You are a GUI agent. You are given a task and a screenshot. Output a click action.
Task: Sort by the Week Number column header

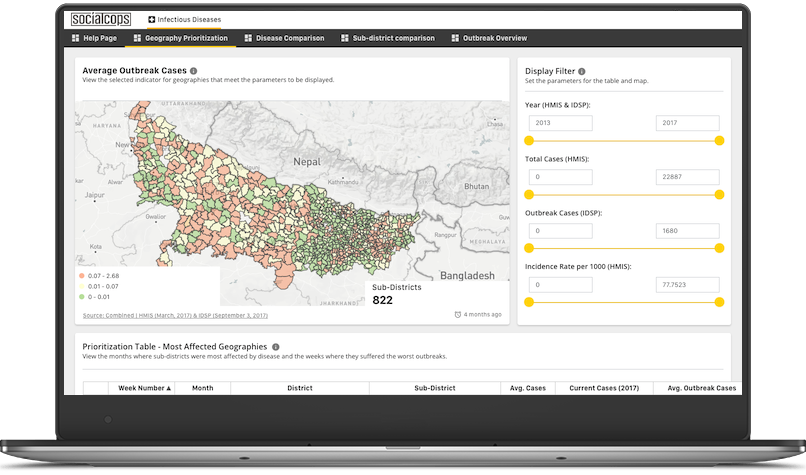click(x=142, y=388)
